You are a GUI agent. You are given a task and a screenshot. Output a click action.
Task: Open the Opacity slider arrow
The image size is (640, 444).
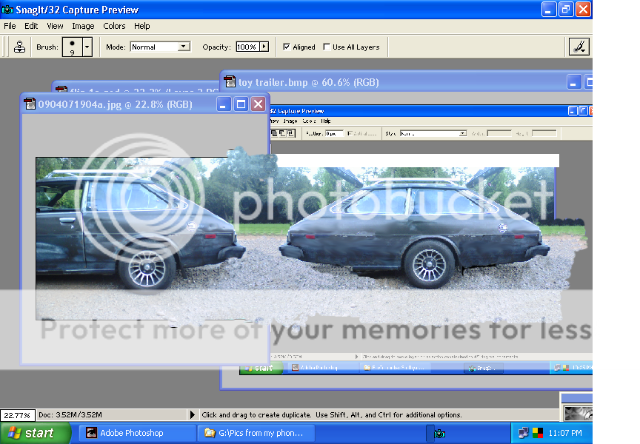point(264,47)
